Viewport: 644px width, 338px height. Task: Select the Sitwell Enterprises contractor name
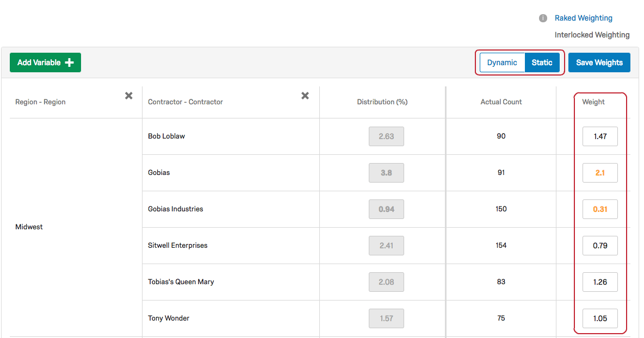click(x=177, y=245)
